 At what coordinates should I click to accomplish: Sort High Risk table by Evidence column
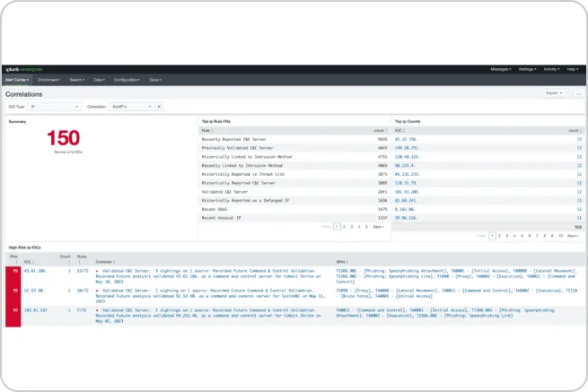(105, 262)
